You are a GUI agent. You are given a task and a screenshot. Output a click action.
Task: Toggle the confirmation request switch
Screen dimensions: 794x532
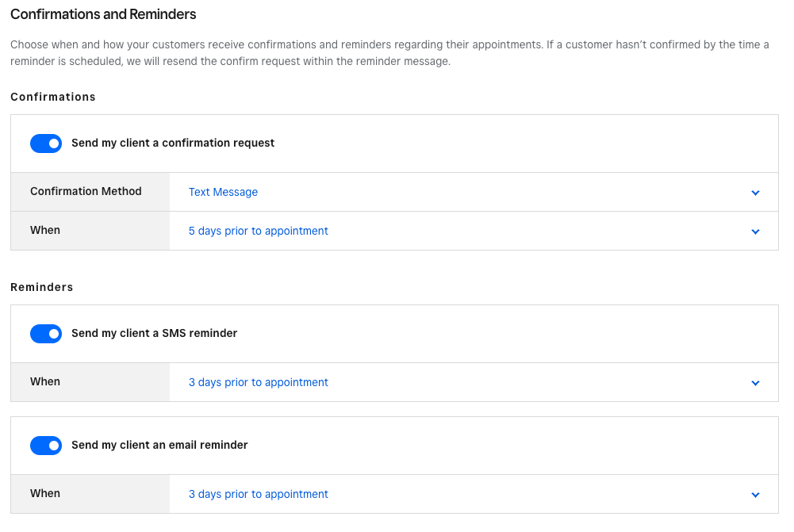tap(46, 144)
